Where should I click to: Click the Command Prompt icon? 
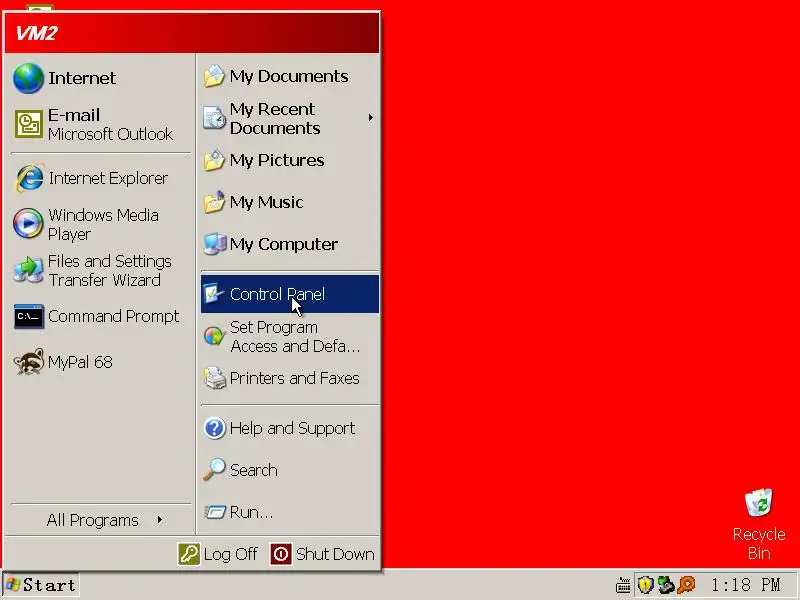29,316
